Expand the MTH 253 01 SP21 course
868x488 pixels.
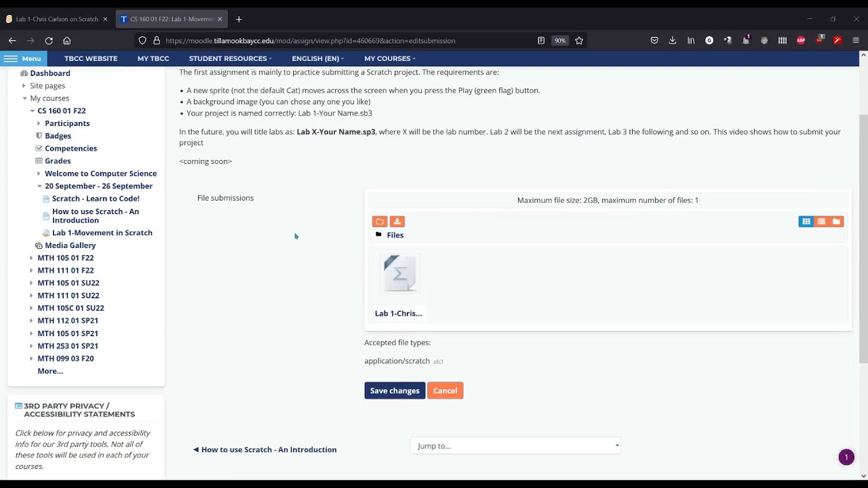coord(31,346)
